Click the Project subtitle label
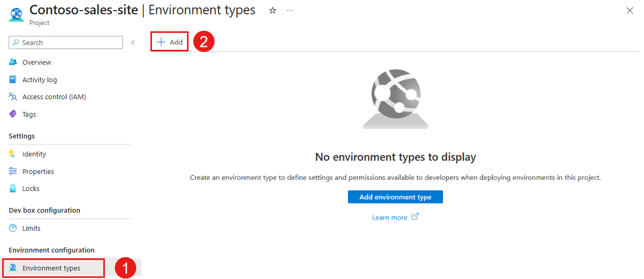The height and width of the screenshot is (279, 644). [x=40, y=23]
